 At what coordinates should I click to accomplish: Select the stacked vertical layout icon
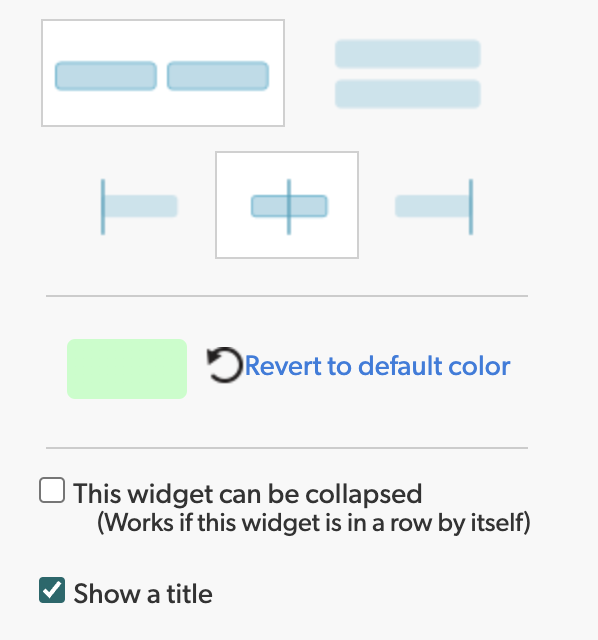click(407, 74)
